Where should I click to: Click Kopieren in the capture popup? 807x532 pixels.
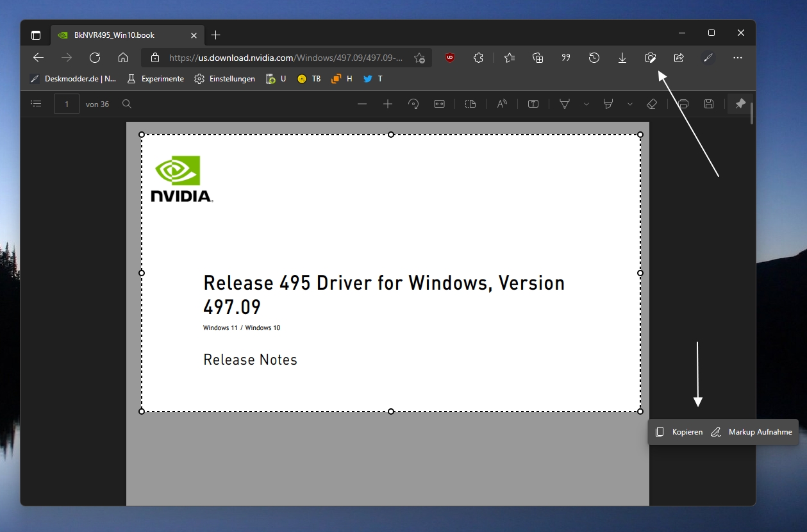679,432
